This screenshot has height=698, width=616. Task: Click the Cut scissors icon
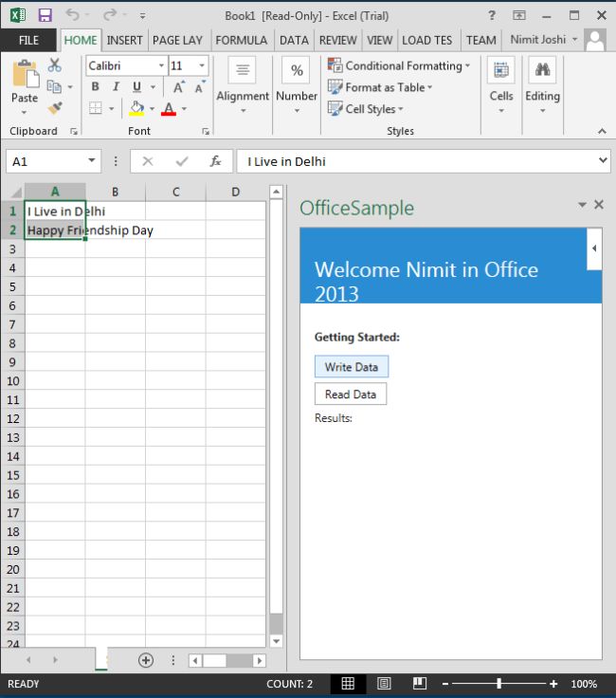54,65
